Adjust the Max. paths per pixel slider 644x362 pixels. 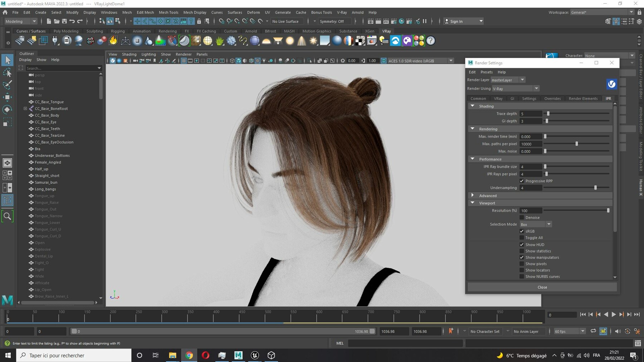coord(576,144)
